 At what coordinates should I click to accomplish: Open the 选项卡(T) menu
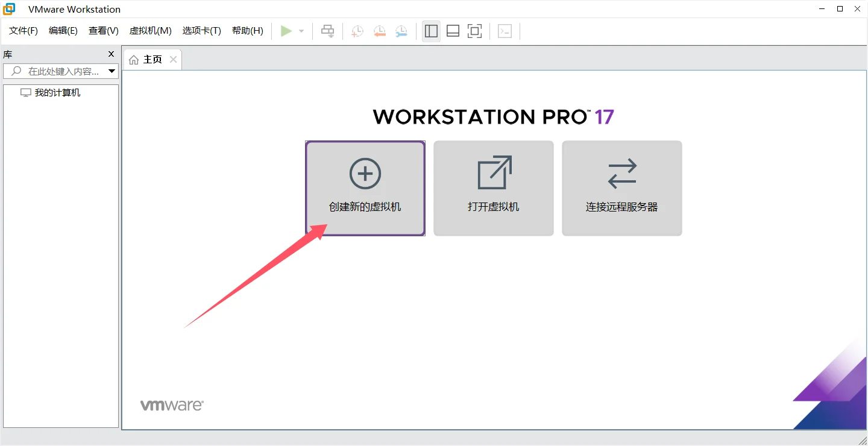coord(202,31)
